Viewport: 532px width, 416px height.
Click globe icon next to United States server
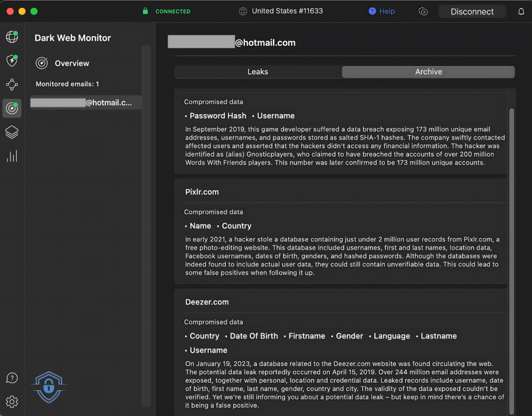(243, 11)
